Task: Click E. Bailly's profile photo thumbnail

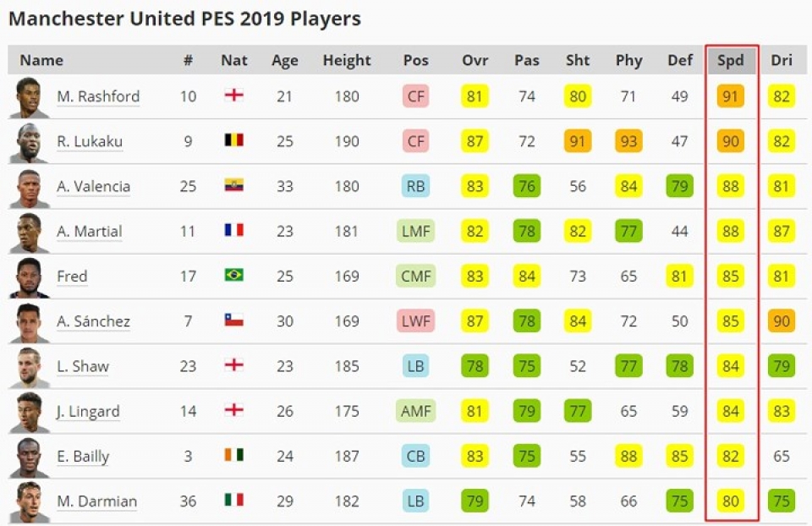Action: pyautogui.click(x=28, y=456)
